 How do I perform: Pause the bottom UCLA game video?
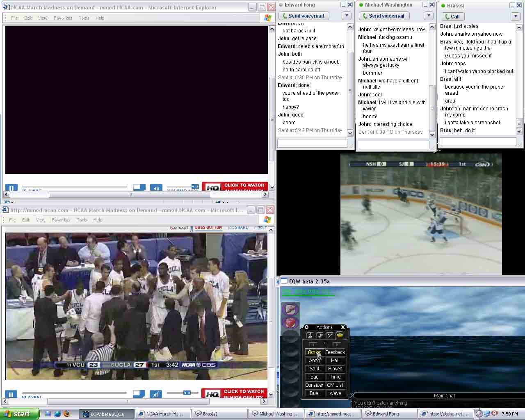11,394
